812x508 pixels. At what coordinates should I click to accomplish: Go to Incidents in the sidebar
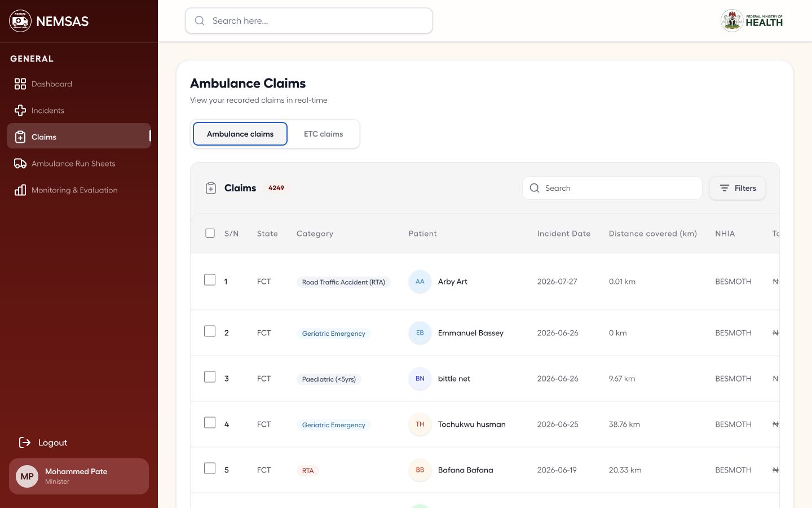point(79,111)
